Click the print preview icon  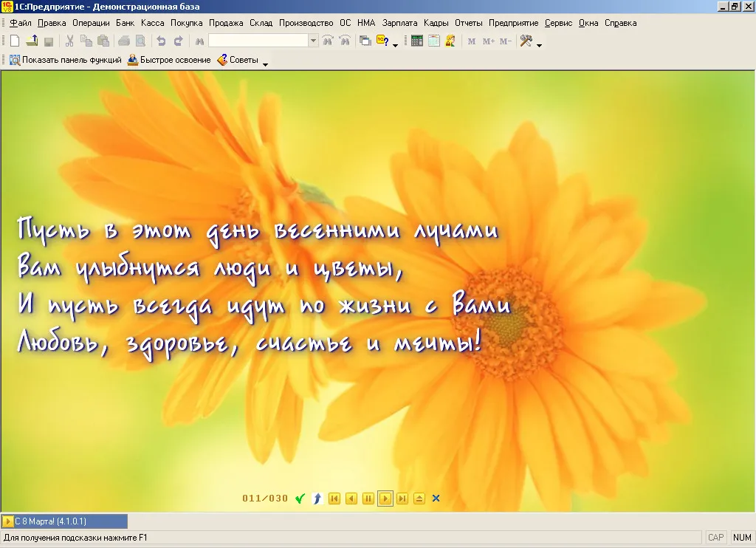(140, 41)
